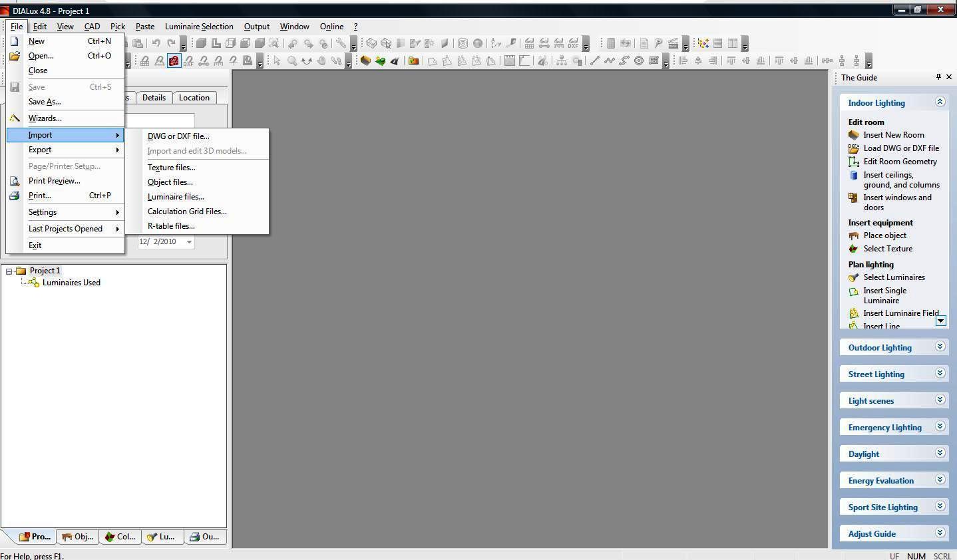Expand the Emergency Lighting section
The height and width of the screenshot is (560, 957).
point(940,426)
